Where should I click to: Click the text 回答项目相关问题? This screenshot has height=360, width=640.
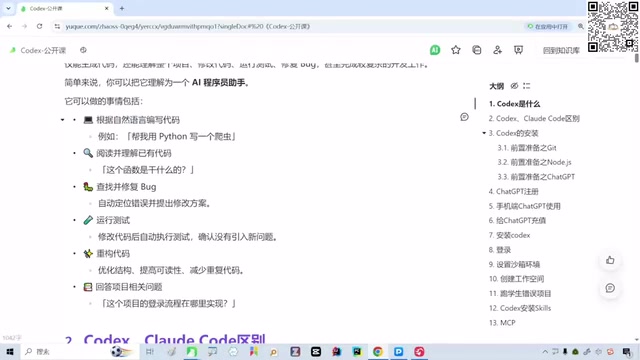click(x=129, y=287)
